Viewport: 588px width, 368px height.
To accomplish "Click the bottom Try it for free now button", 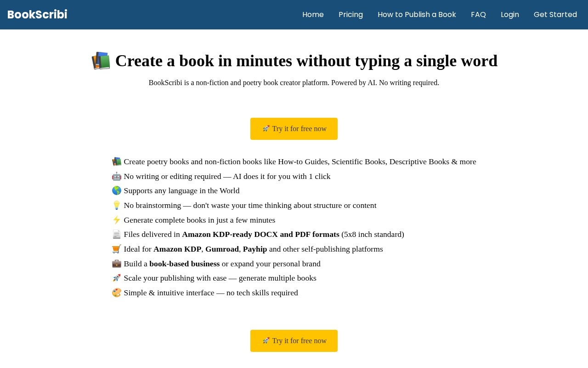I will 294,341.
